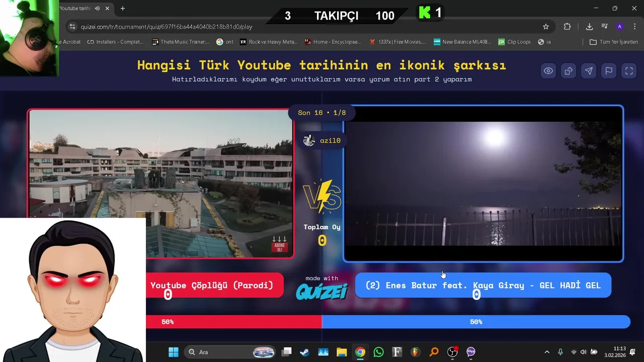Open Installers - Complet... bookmark
The height and width of the screenshot is (362, 644).
click(x=115, y=42)
